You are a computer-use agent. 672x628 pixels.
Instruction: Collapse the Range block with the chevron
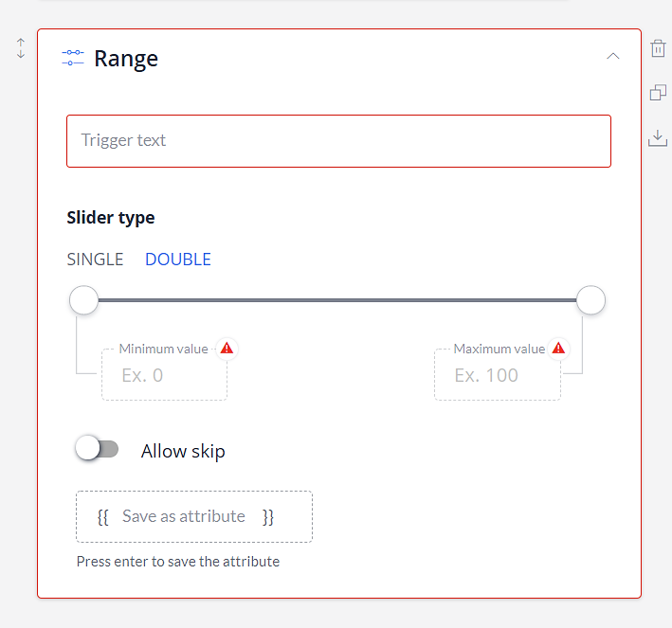tap(613, 56)
